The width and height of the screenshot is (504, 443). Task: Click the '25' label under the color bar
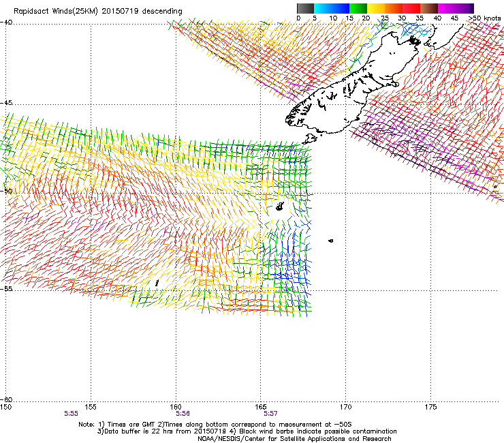point(385,18)
